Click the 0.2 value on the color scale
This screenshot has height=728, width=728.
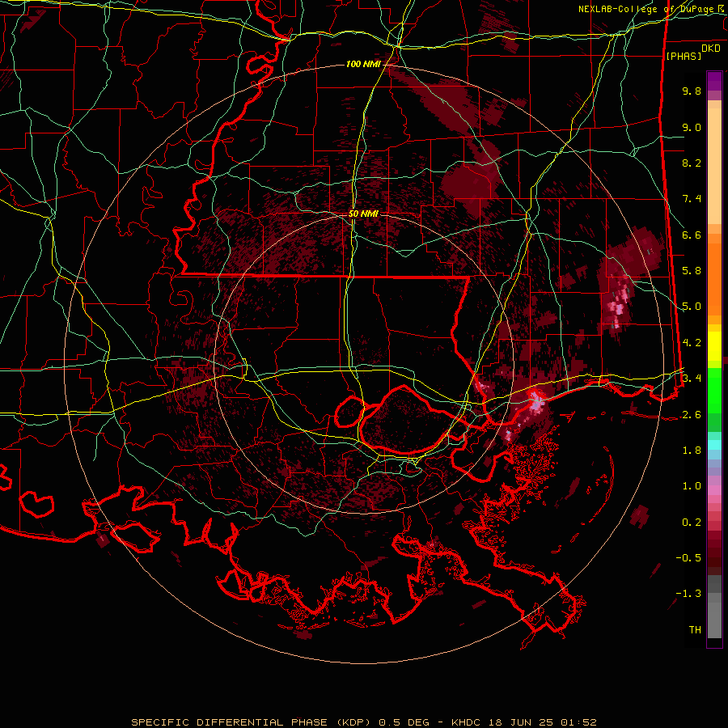692,523
